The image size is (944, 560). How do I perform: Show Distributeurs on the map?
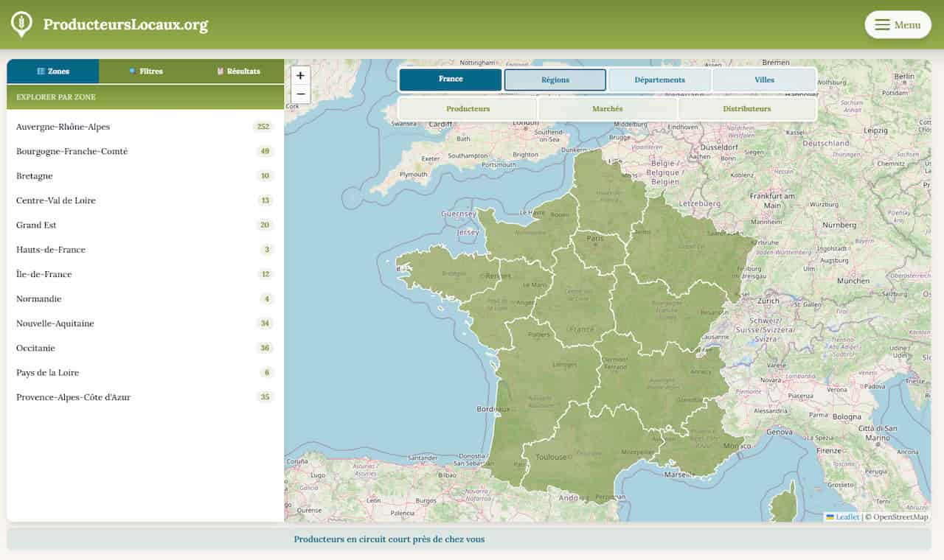click(x=747, y=108)
